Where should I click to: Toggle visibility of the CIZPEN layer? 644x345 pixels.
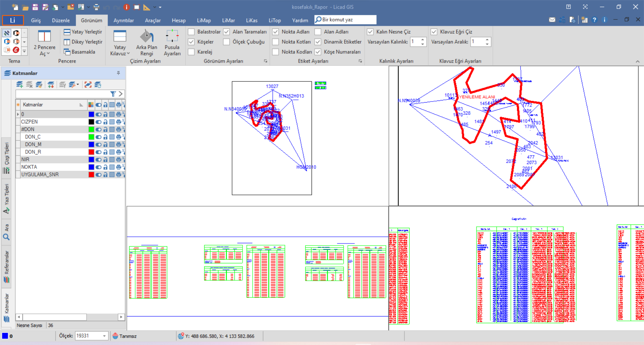pos(98,122)
